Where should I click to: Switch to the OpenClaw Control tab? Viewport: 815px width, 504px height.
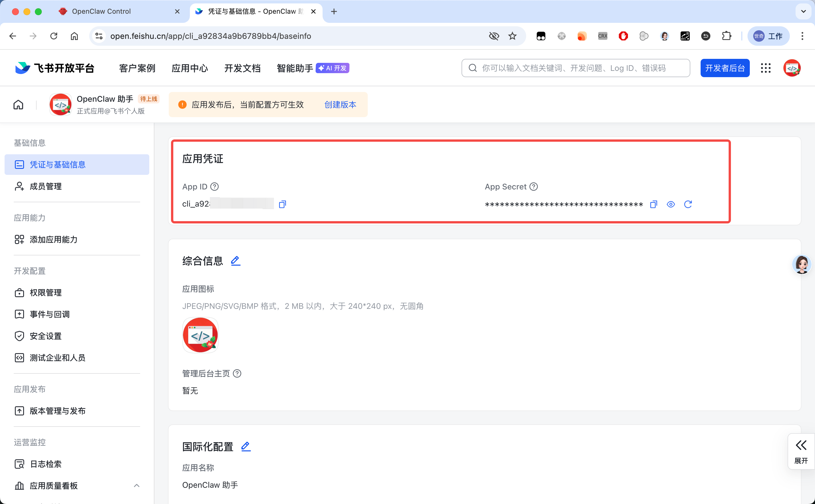(101, 11)
